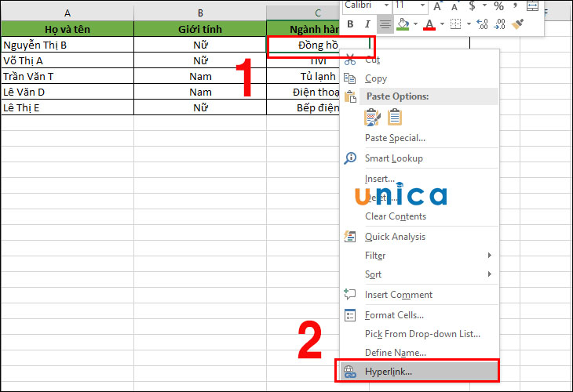Choose Format Cells... in context menu
Screen dimensions: 573x392
click(x=395, y=315)
